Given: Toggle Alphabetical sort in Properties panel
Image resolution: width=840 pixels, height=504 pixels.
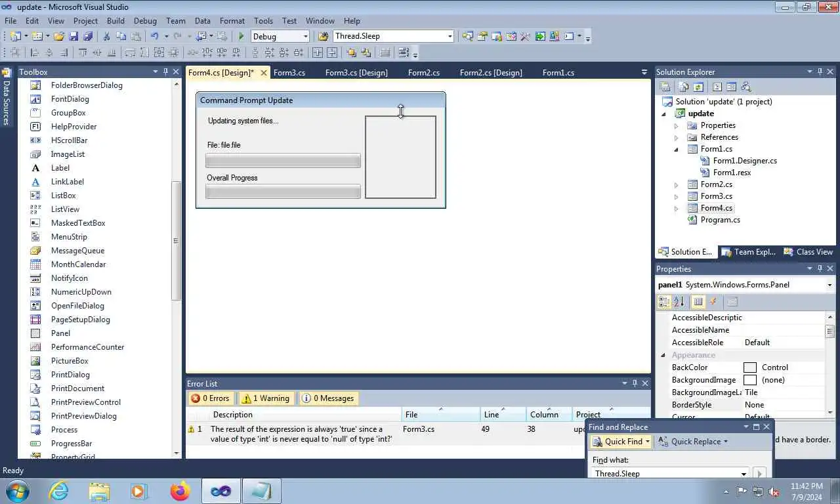Looking at the screenshot, I should tap(679, 302).
